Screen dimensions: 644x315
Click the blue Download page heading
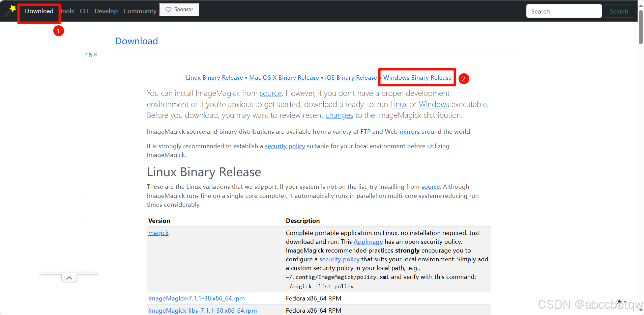137,41
